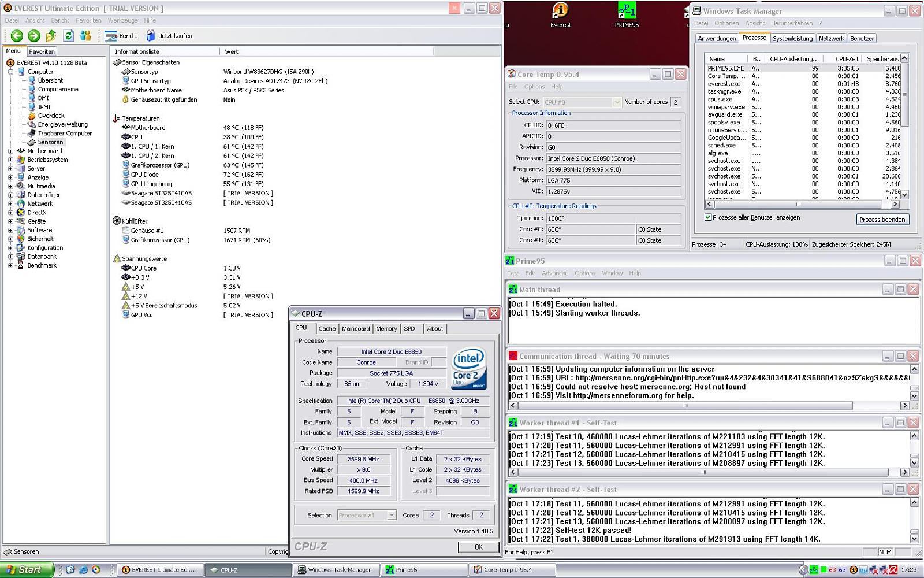Image resolution: width=924 pixels, height=578 pixels.
Task: Expand the Betriebssystem tree node
Action: [x=10, y=160]
